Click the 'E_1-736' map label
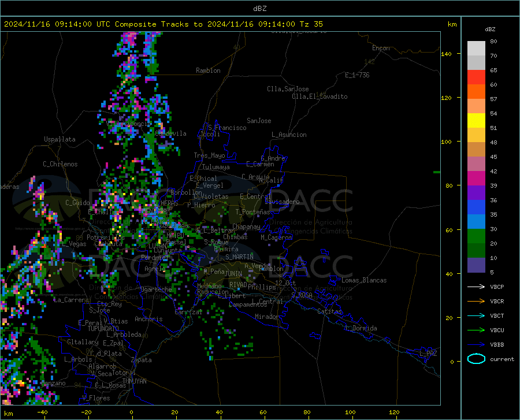 357,75
